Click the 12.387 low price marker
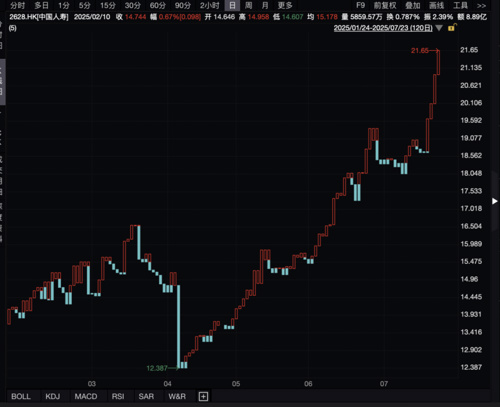The height and width of the screenshot is (407, 500). (157, 368)
